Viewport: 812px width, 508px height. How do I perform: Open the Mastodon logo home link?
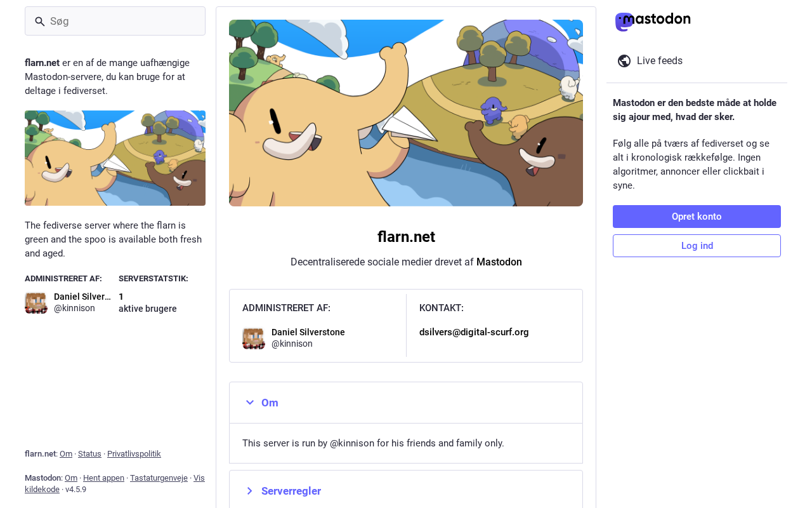tap(653, 22)
